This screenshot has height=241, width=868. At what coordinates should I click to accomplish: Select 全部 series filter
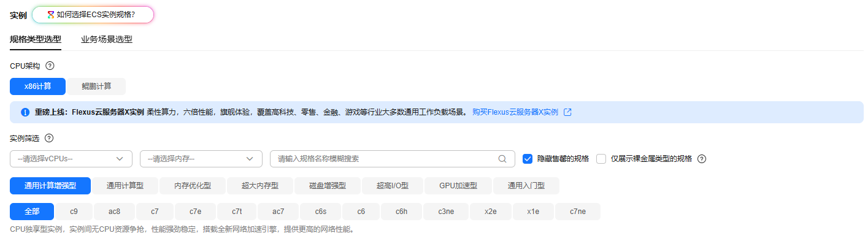(x=32, y=212)
